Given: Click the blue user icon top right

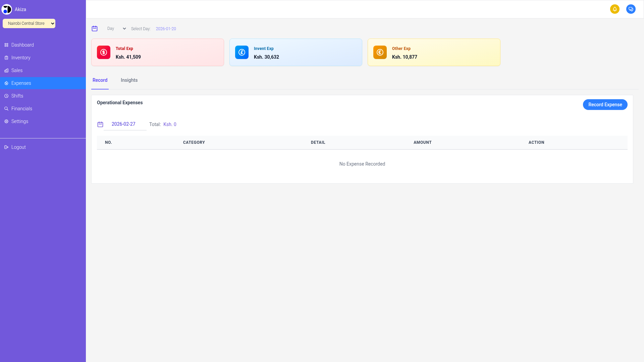Looking at the screenshot, I should point(631,9).
